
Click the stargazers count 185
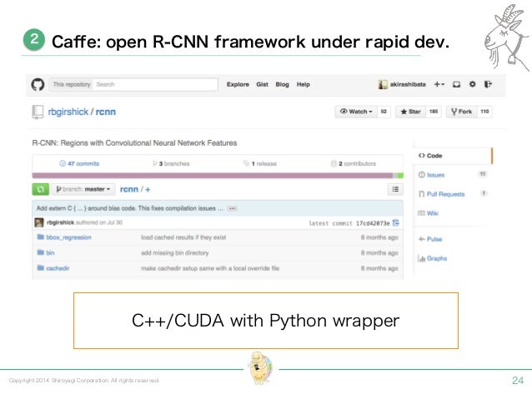tap(434, 112)
